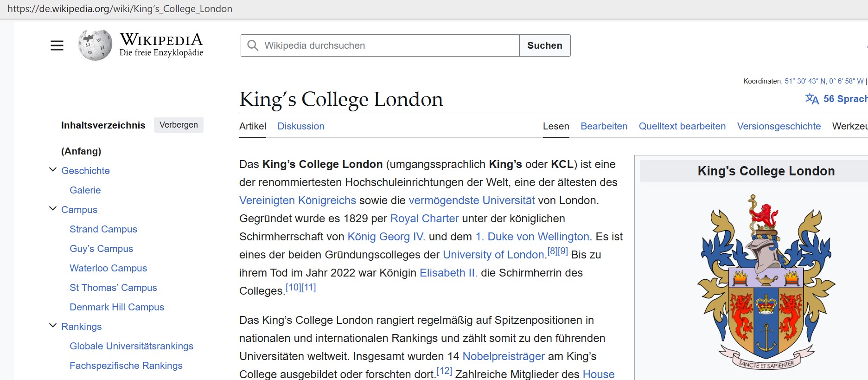
Task: Go to Waterloo Campus in contents
Action: [108, 268]
